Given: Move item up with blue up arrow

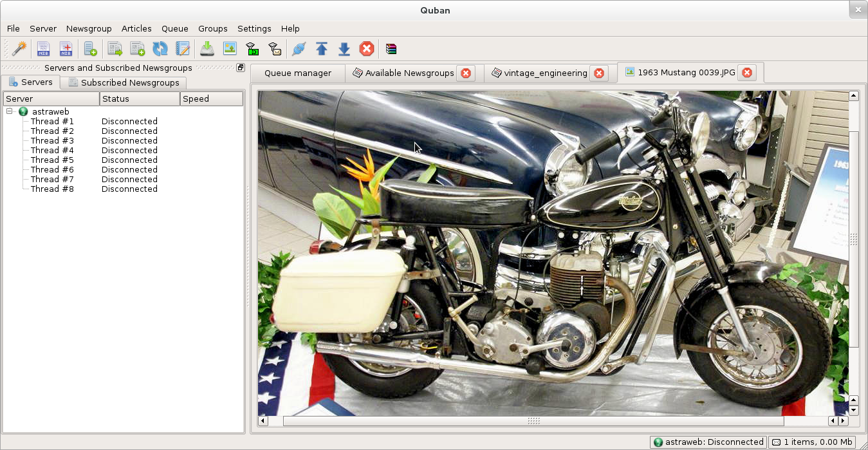Looking at the screenshot, I should click(322, 48).
